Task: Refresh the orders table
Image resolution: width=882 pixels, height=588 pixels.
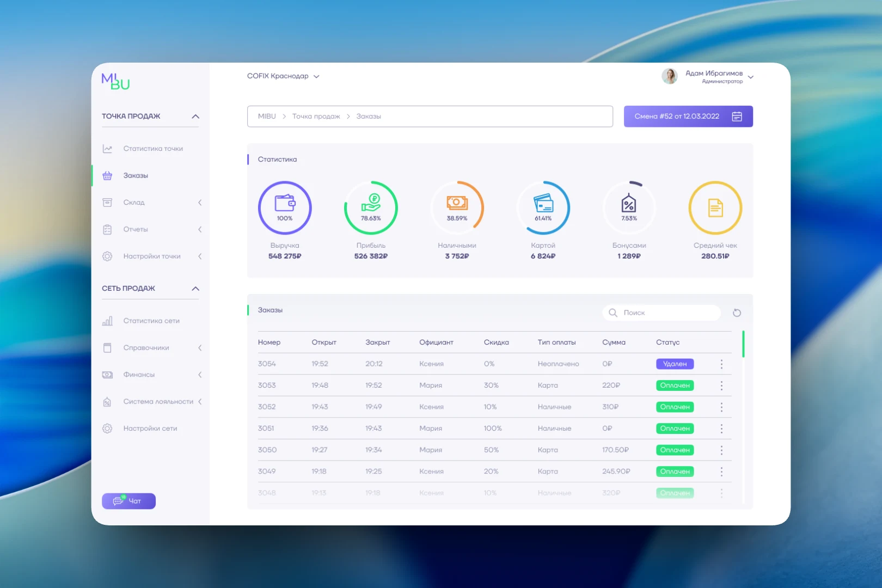Action: click(x=737, y=313)
